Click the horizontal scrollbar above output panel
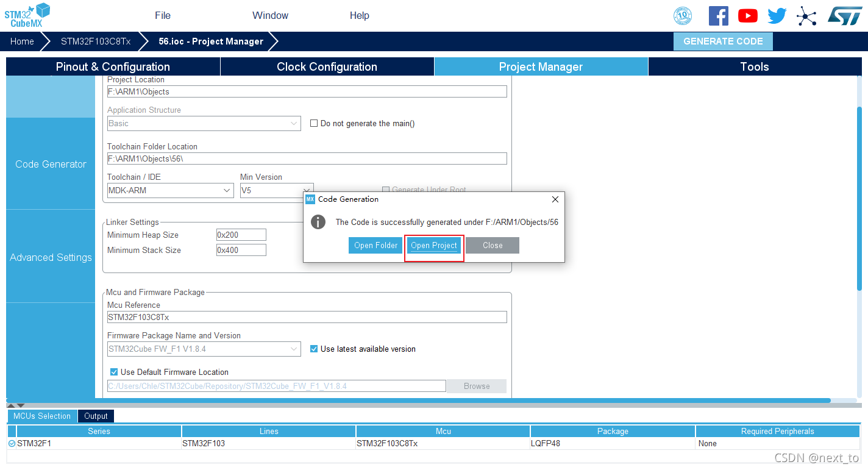 tap(418, 401)
